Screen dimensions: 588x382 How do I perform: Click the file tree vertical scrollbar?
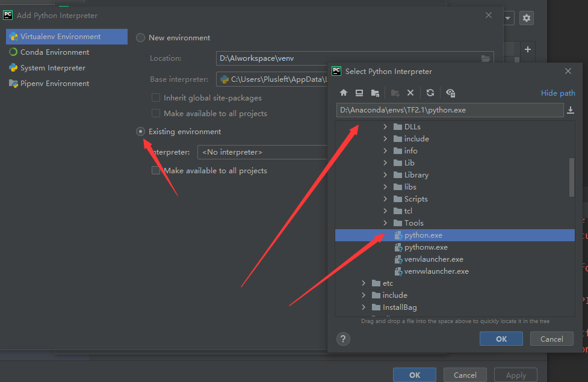click(572, 177)
